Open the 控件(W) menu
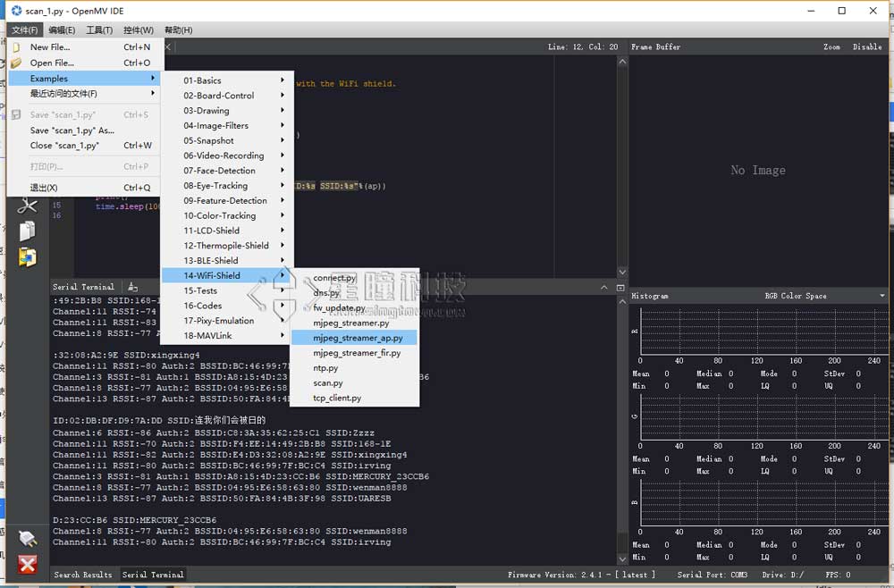This screenshot has height=588, width=894. point(139,29)
